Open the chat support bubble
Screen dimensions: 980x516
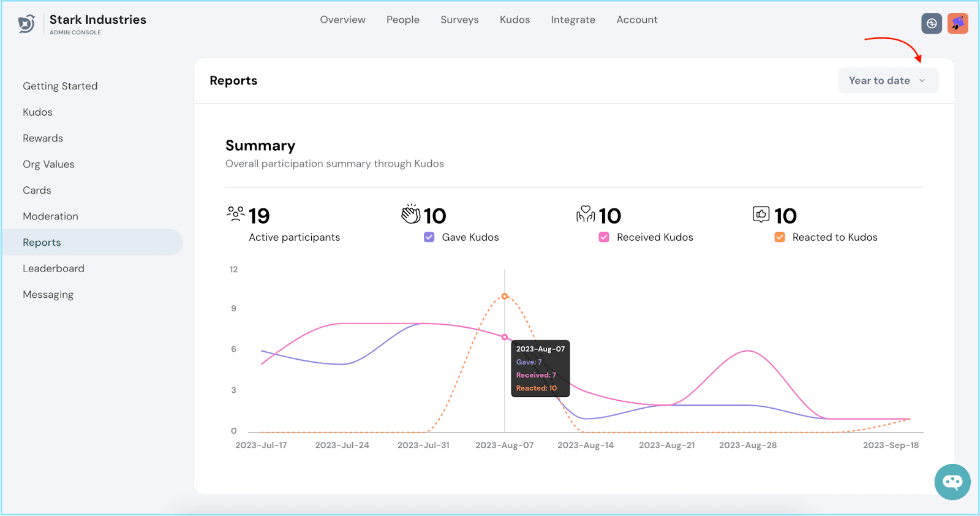click(952, 482)
